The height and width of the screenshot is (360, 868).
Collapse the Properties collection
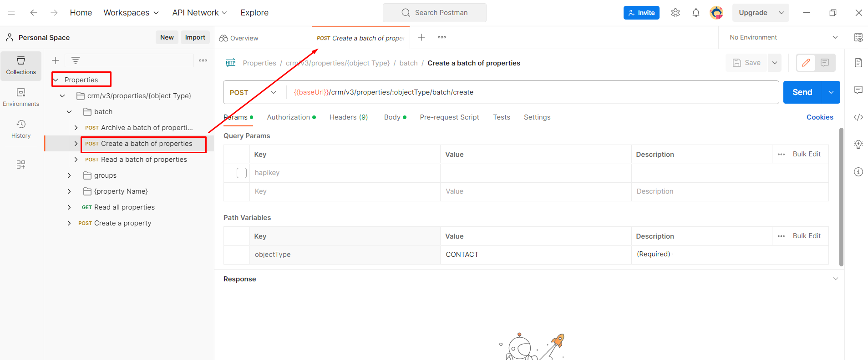56,80
